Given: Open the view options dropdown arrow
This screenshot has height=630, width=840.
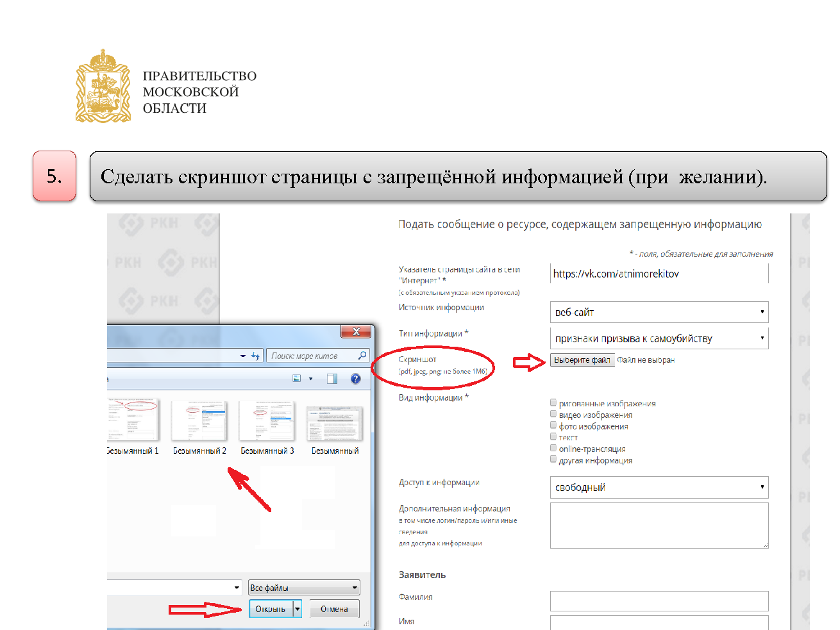Looking at the screenshot, I should [311, 379].
